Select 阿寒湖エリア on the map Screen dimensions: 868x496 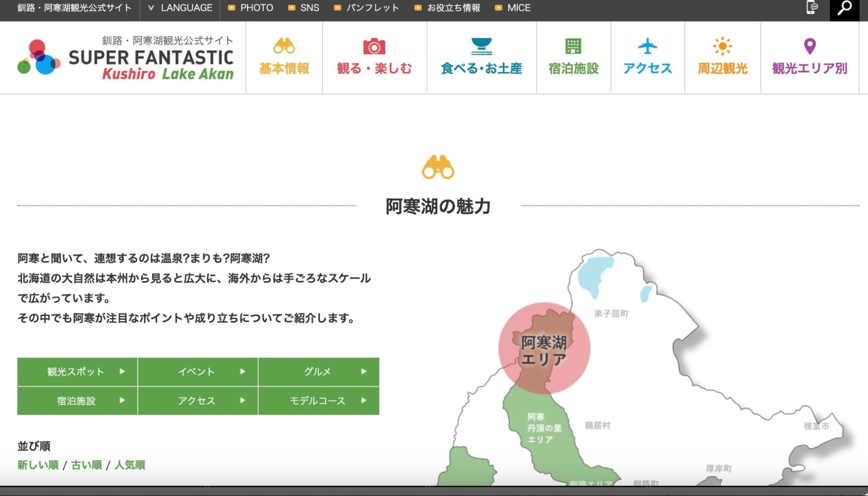pos(544,350)
